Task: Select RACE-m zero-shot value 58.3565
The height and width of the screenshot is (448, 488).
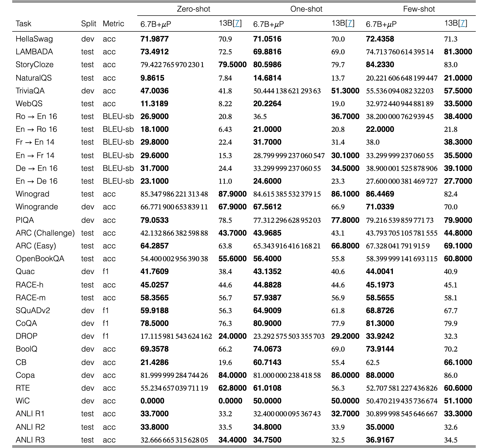Action: tap(155, 298)
